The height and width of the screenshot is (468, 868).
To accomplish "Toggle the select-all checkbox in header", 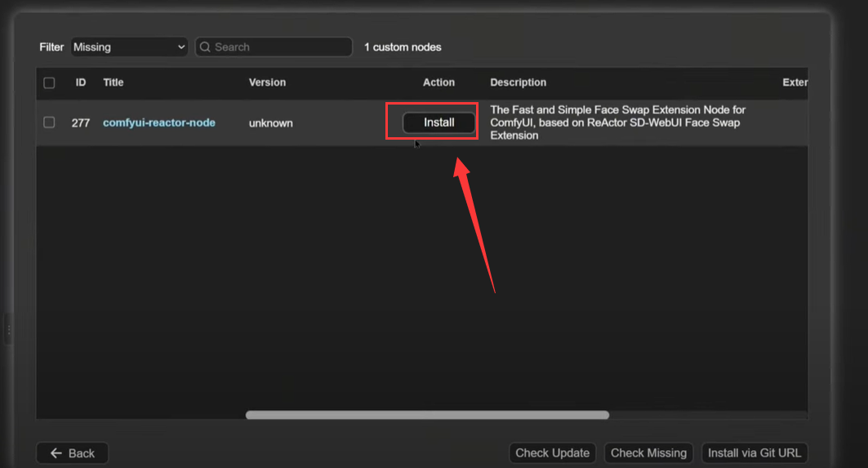I will click(x=49, y=82).
